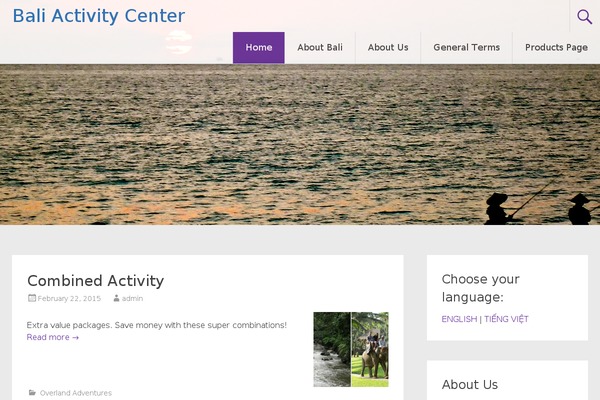Open the General Terms page
The image size is (600, 400).
click(x=466, y=47)
